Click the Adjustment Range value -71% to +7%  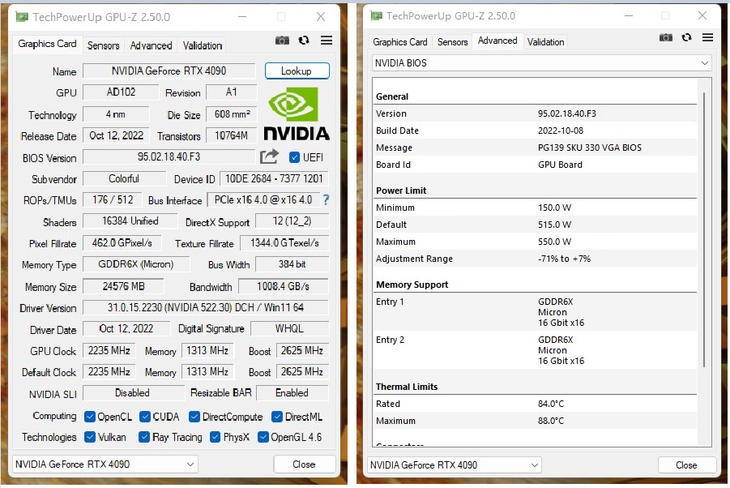564,259
